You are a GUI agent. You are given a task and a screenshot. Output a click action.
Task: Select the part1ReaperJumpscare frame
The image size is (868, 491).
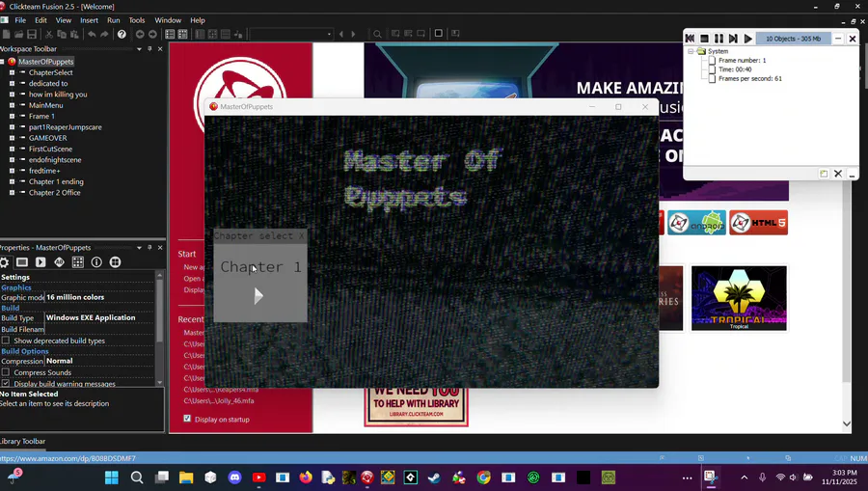coord(66,126)
